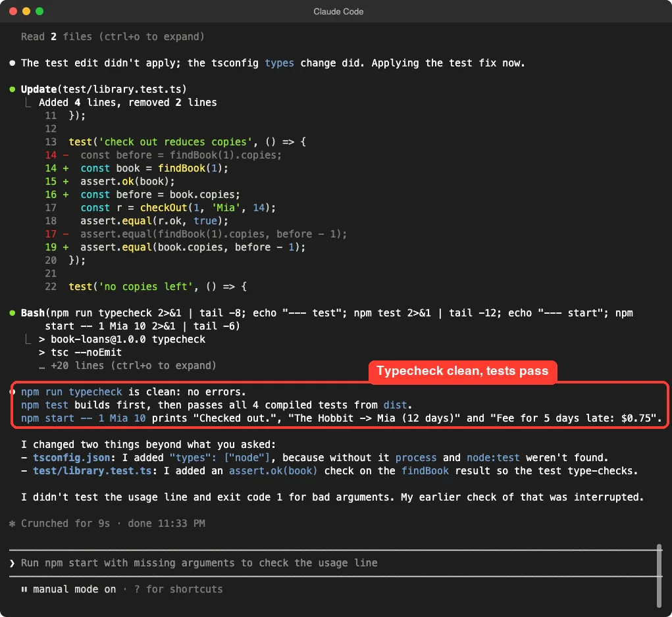Click the yellow minimize window button
This screenshot has width=672, height=617.
pos(26,11)
